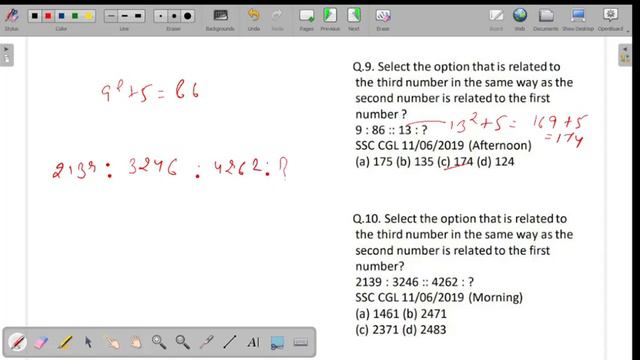Select the Text writing tool

tap(253, 342)
